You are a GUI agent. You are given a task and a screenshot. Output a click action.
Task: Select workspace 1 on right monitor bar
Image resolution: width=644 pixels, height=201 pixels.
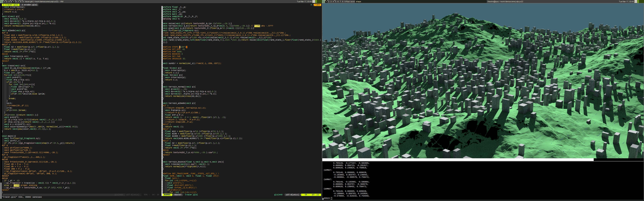(x=326, y=2)
